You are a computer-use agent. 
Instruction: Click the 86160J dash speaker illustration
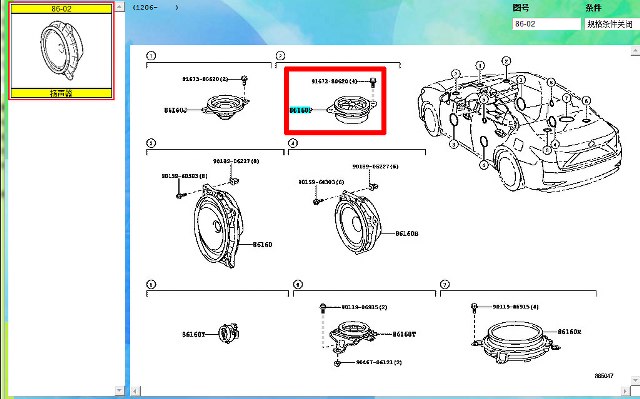pyautogui.click(x=226, y=106)
